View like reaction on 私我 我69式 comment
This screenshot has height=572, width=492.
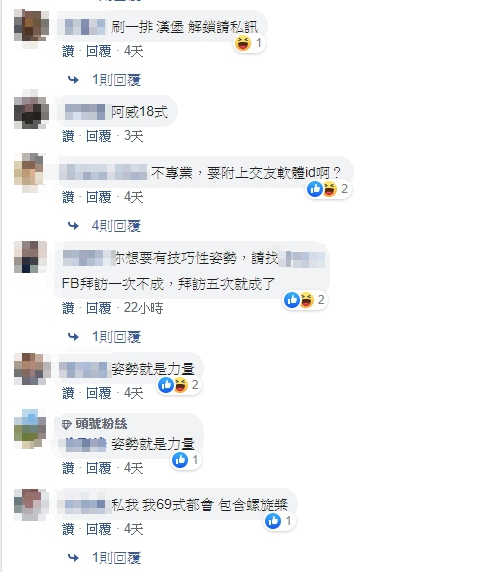(279, 521)
